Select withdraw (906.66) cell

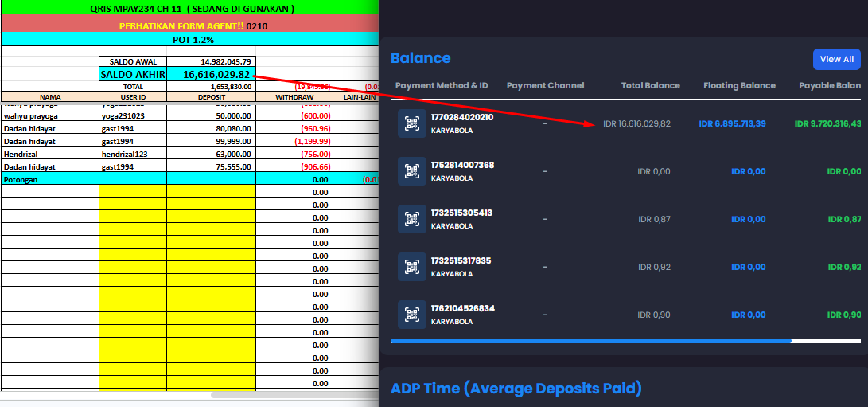coord(294,166)
